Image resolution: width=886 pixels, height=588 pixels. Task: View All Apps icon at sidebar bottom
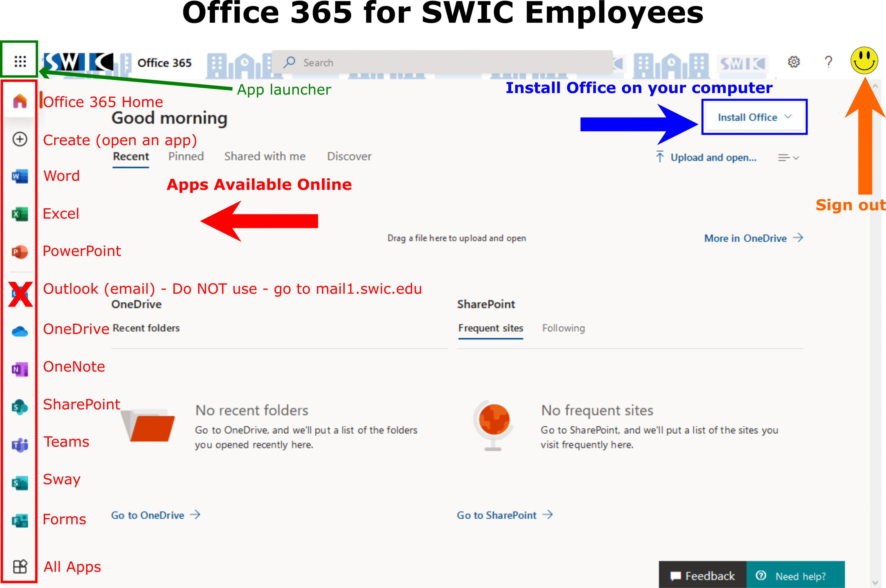tap(20, 566)
